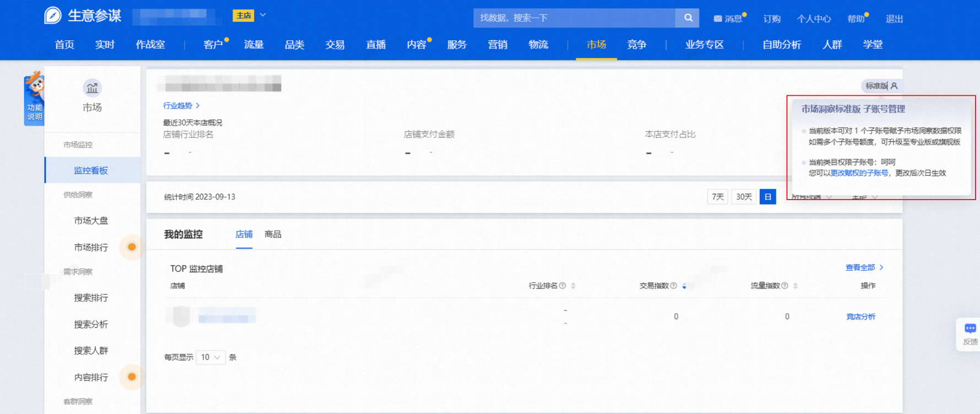Click 竞店分析 link in table row

click(x=860, y=316)
